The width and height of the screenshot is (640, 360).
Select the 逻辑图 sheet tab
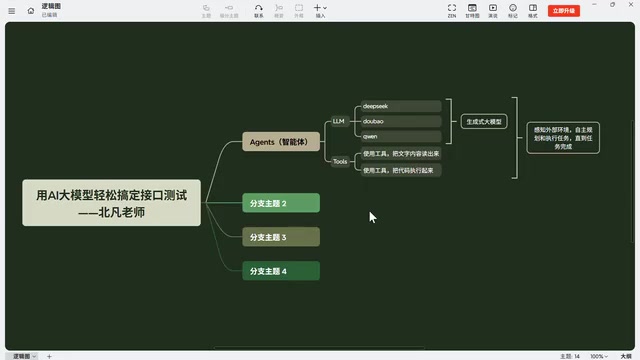[x=21, y=356]
